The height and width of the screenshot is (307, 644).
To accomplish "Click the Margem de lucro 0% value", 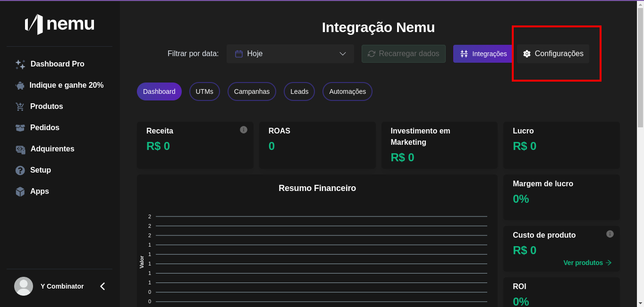I will (x=521, y=199).
